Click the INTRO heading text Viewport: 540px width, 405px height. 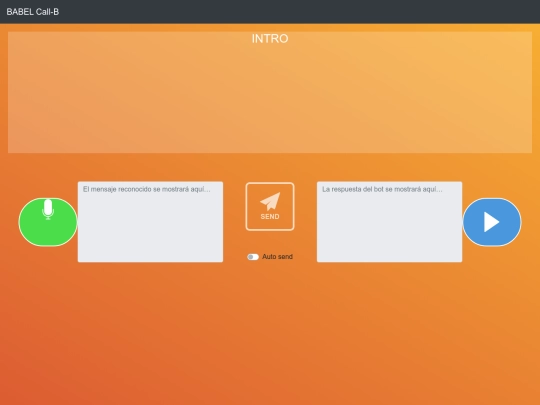point(270,39)
